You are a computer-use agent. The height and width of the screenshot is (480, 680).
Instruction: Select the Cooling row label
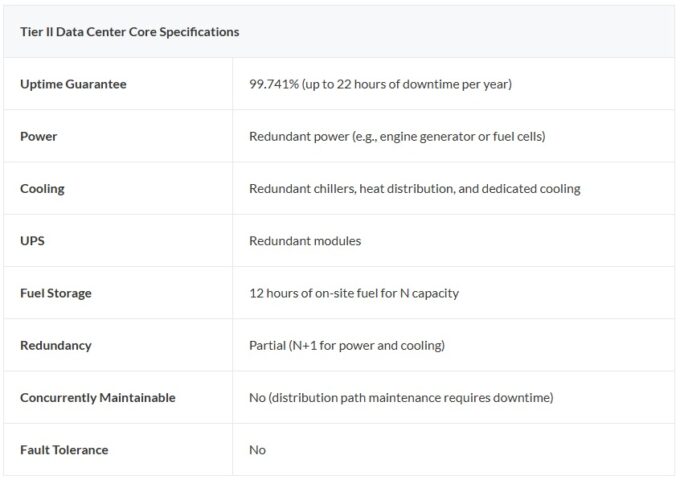42,188
